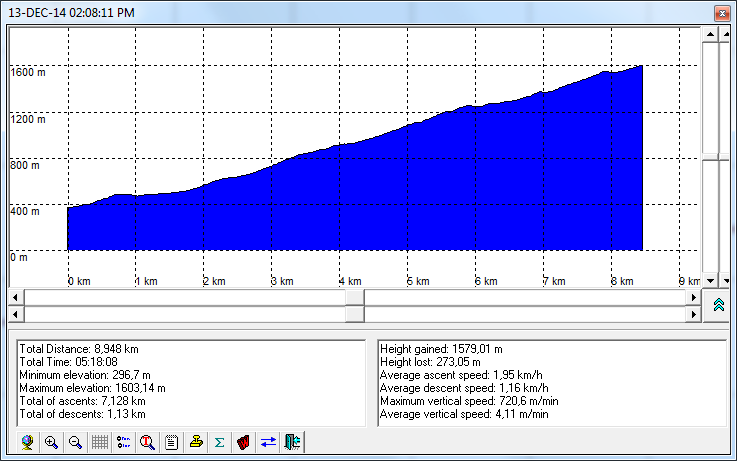Screen dimensions: 737x461
Task: Click the yellow stamp icon
Action: point(196,442)
